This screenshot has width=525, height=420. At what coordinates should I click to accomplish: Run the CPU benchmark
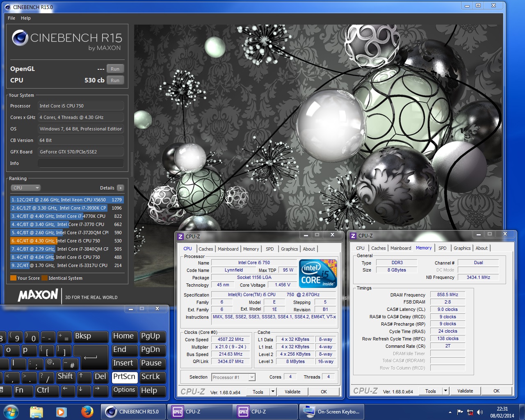[115, 80]
